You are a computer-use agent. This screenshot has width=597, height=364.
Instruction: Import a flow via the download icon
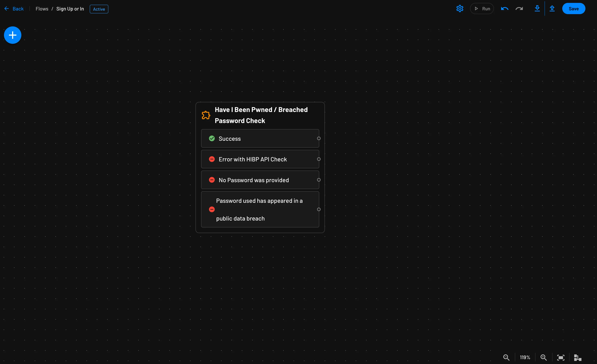[537, 9]
